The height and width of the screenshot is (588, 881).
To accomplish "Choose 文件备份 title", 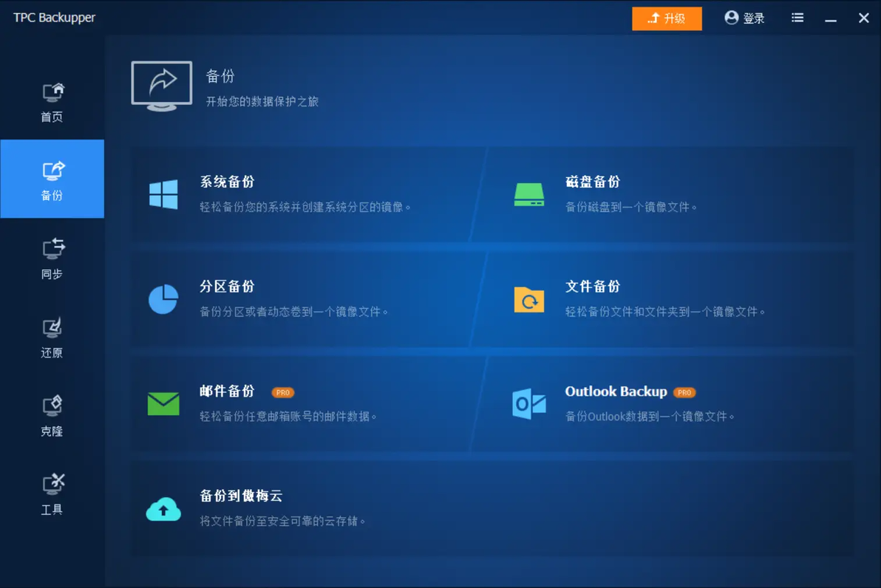I will click(593, 287).
